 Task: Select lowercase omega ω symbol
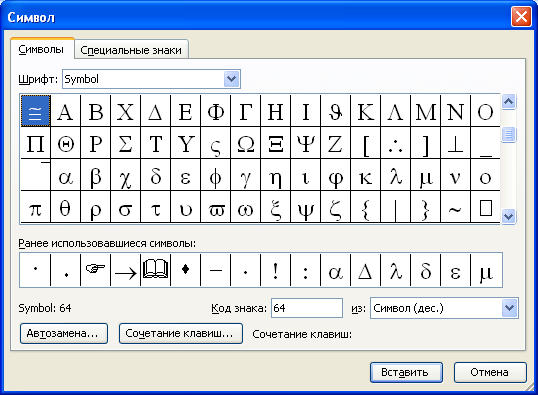pos(246,207)
